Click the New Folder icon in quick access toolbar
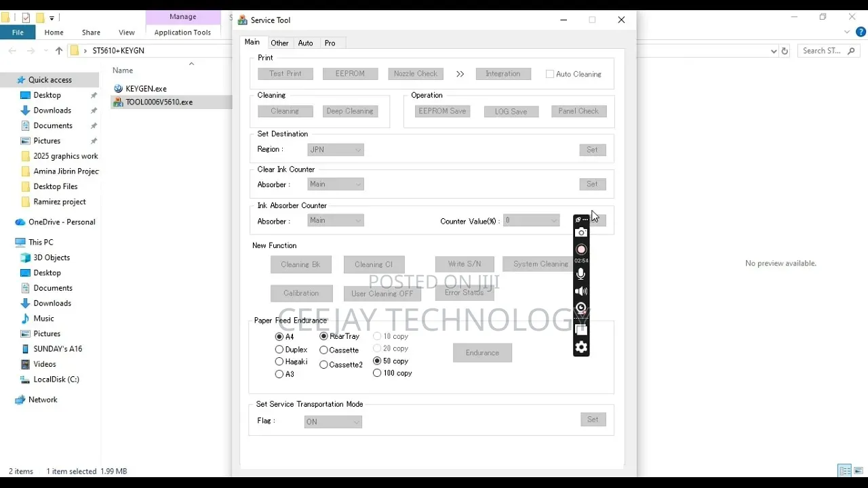Screen dimensions: 868x488 tap(40, 18)
